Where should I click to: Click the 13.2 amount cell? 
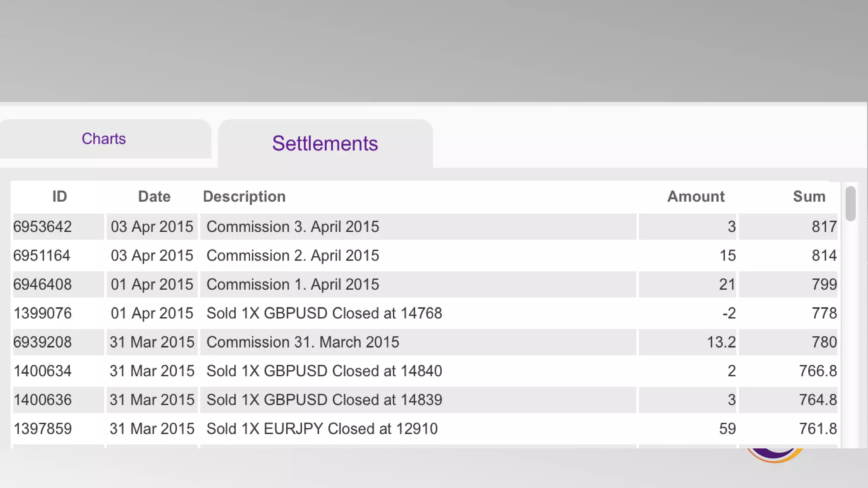coord(721,342)
